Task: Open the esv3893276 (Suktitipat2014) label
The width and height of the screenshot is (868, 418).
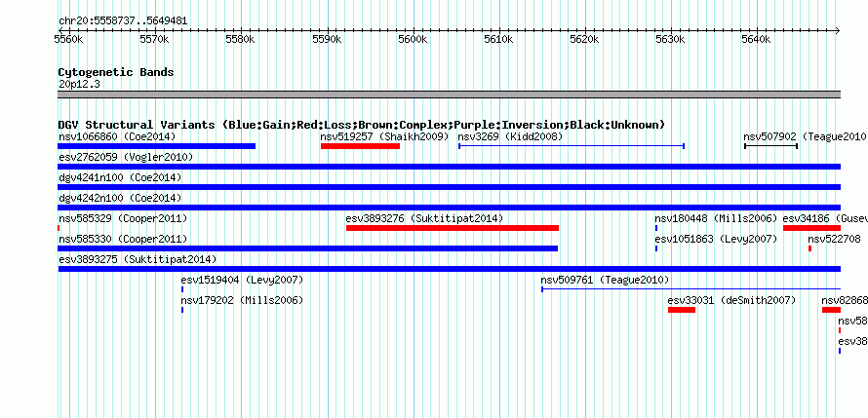Action: pyautogui.click(x=424, y=218)
